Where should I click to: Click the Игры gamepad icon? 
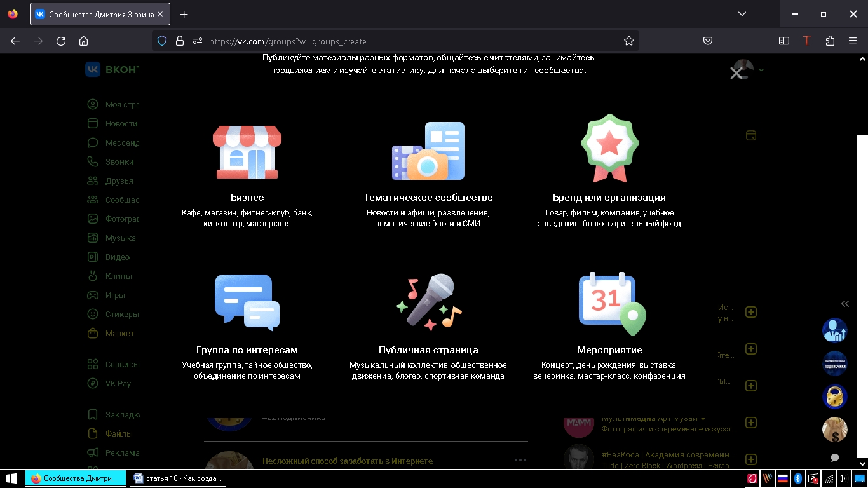coord(93,295)
